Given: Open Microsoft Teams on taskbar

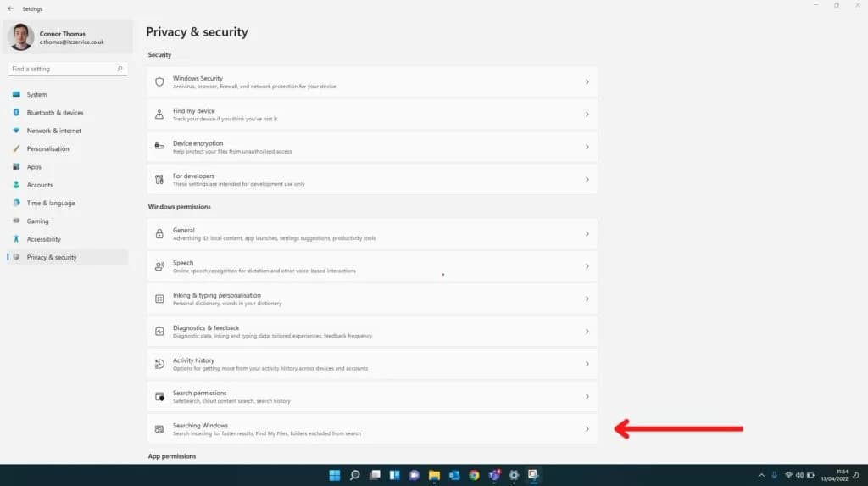Looking at the screenshot, I should click(494, 475).
